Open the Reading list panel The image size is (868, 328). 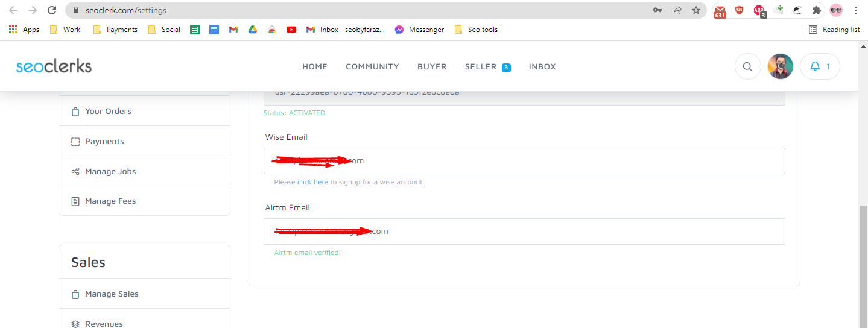click(834, 30)
